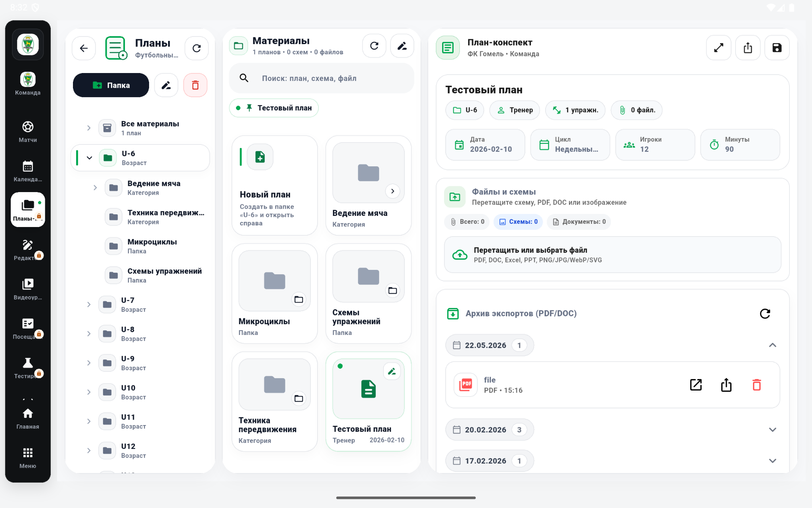Screen dimensions: 812x508
Task: Expand План-конспект to fullscreen
Action: (719, 48)
